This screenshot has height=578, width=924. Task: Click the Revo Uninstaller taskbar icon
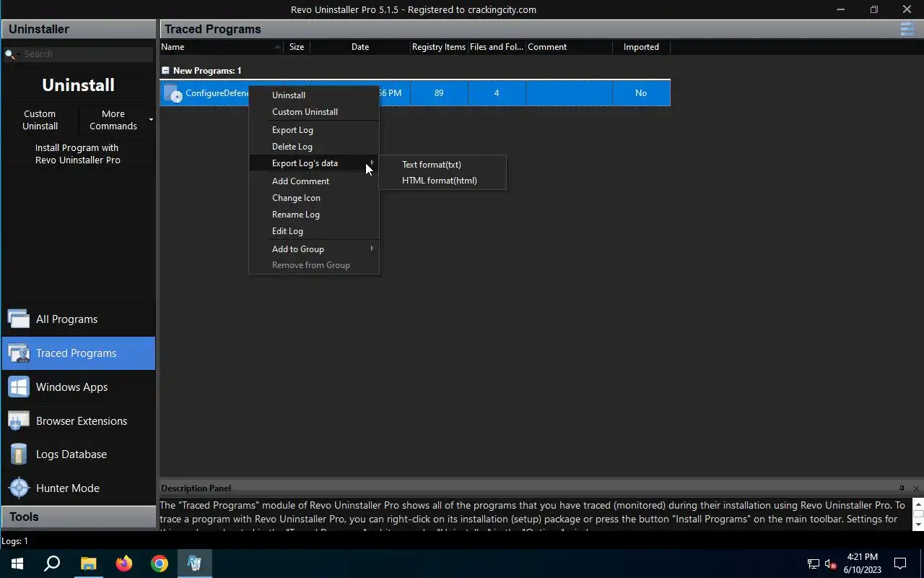tap(195, 564)
